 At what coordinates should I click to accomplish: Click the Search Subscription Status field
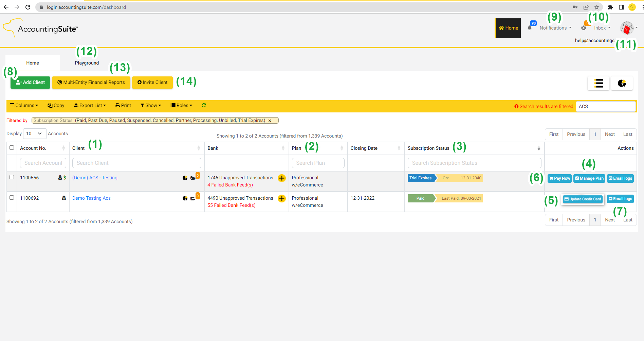tap(474, 163)
